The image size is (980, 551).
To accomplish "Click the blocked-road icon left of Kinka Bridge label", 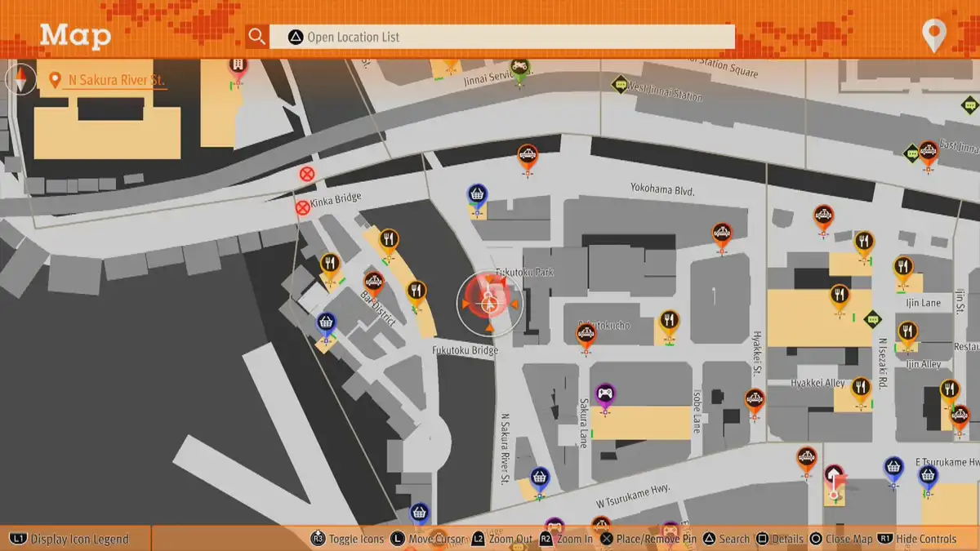I will coord(302,207).
